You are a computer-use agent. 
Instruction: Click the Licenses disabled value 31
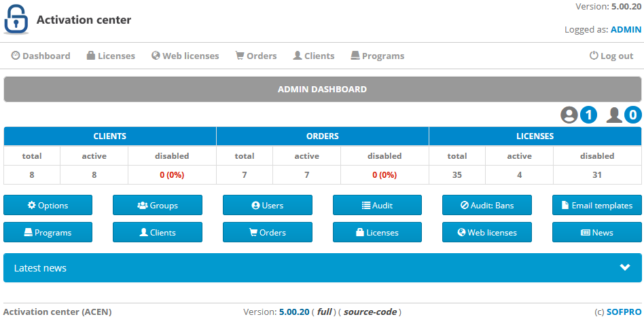point(597,175)
